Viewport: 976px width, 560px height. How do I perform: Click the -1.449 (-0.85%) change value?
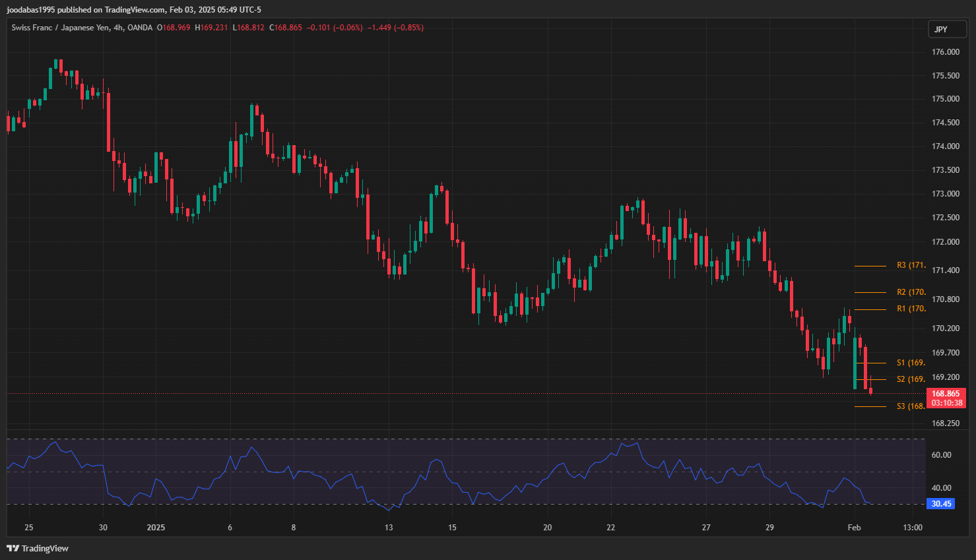click(395, 28)
